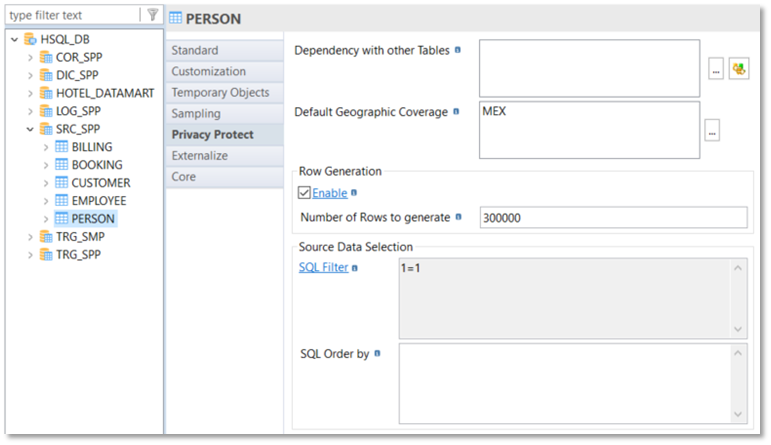The image size is (771, 445).
Task: Click info icon next to SQL Order by
Action: (x=377, y=353)
